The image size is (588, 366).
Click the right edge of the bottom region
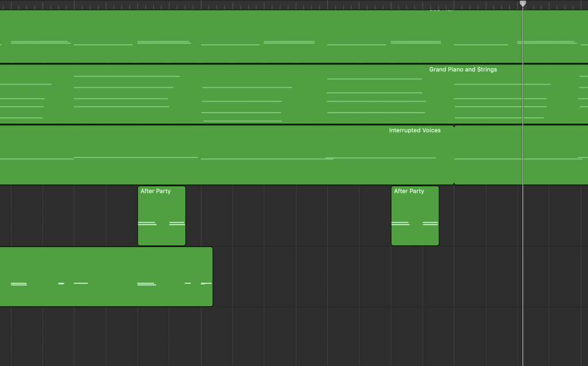pos(212,276)
